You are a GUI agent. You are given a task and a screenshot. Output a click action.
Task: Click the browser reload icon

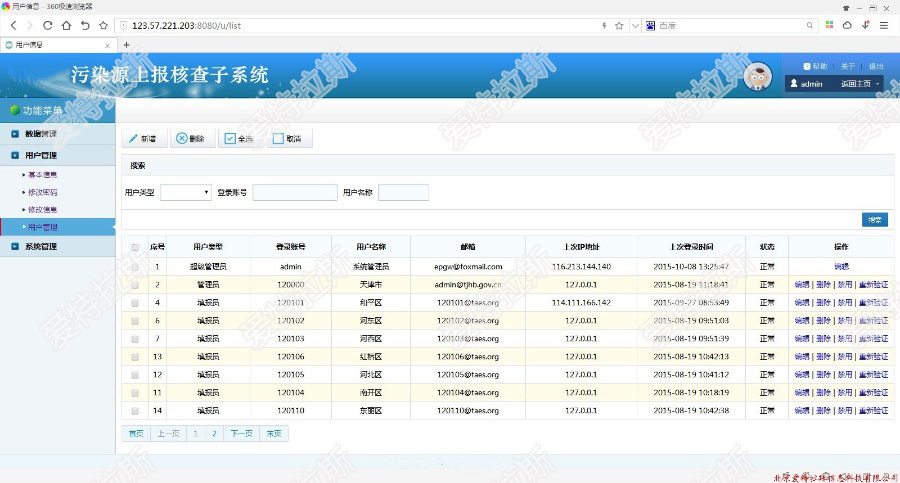47,25
